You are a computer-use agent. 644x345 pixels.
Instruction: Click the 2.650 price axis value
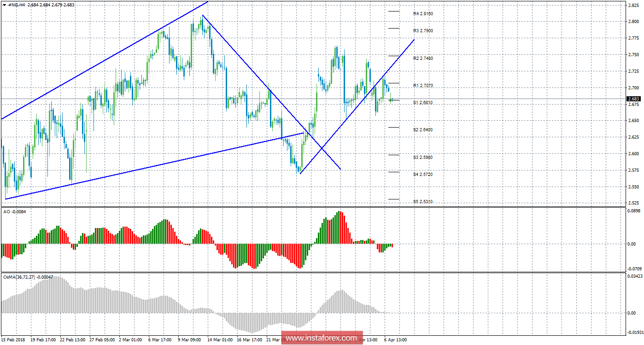(633, 121)
